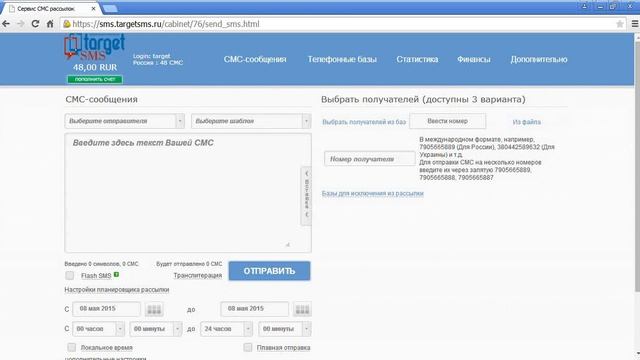
Task: Open the end '00 минуты' dropdown
Action: (285, 329)
